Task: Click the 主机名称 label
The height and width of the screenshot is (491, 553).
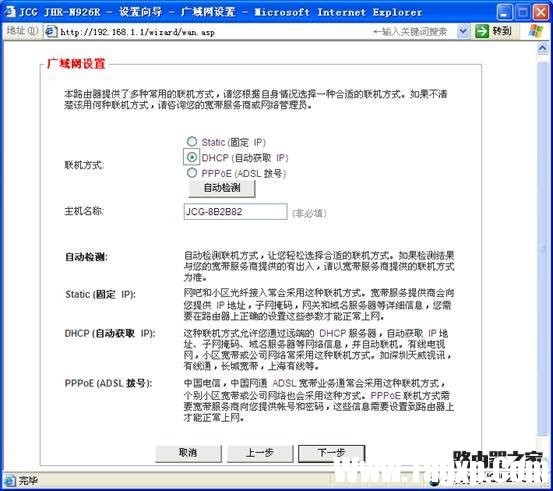Action: point(84,211)
